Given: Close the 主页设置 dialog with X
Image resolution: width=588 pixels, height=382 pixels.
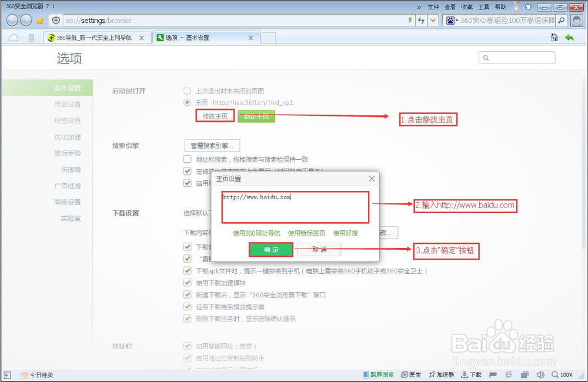Looking at the screenshot, I should [x=372, y=179].
